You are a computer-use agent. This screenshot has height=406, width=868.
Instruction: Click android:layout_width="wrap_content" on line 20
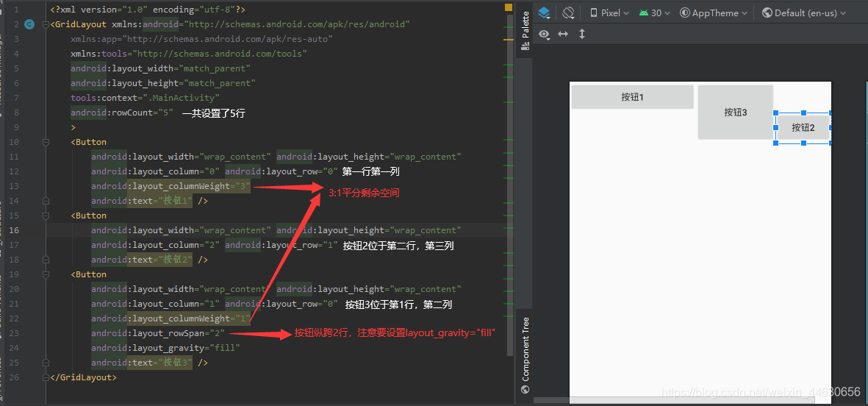coord(182,288)
